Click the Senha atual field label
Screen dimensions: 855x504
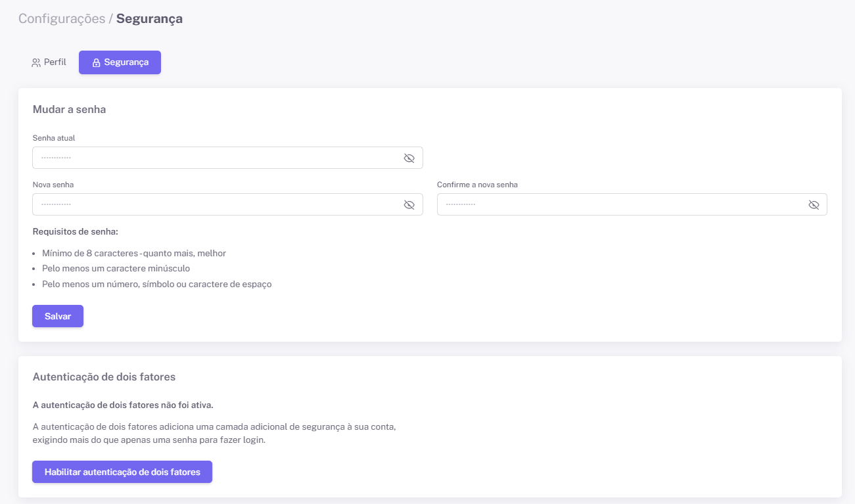tap(54, 138)
